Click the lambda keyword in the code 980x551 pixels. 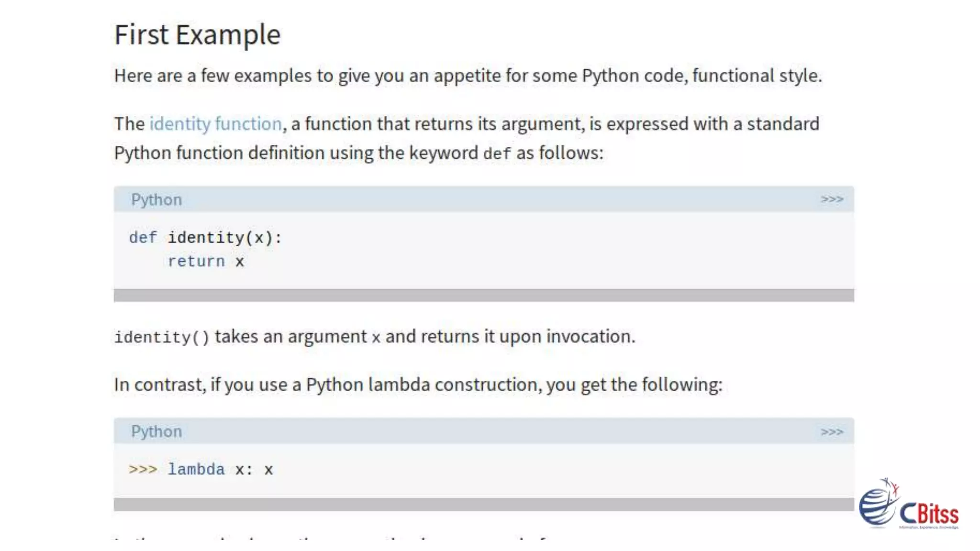(x=196, y=470)
